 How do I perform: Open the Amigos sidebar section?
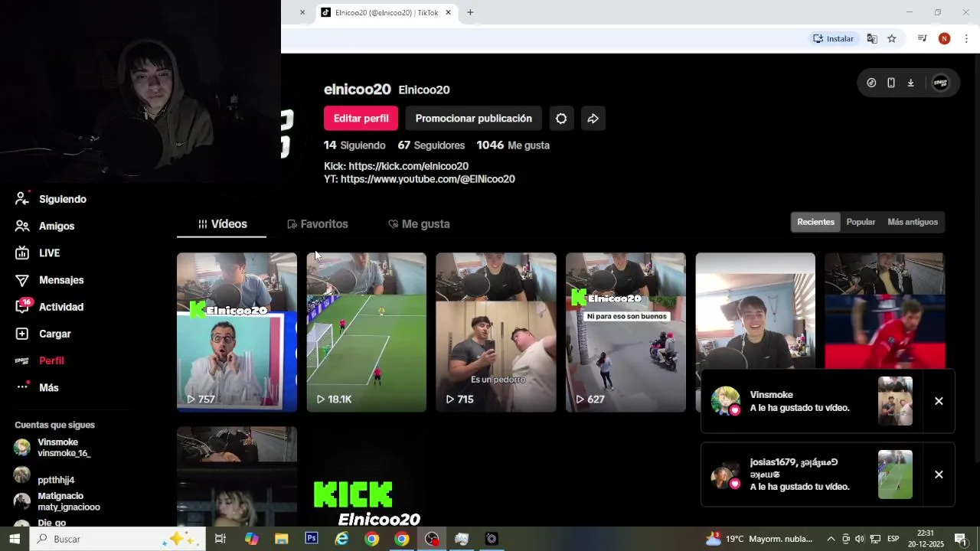pos(44,226)
